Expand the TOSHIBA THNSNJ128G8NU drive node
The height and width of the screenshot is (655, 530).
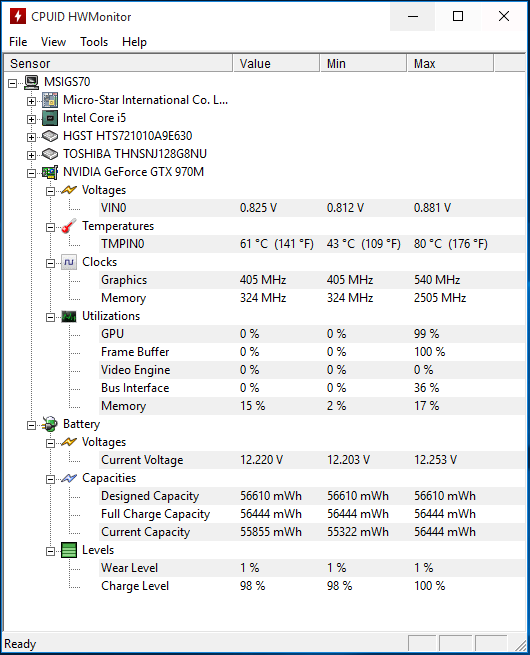tap(31, 155)
